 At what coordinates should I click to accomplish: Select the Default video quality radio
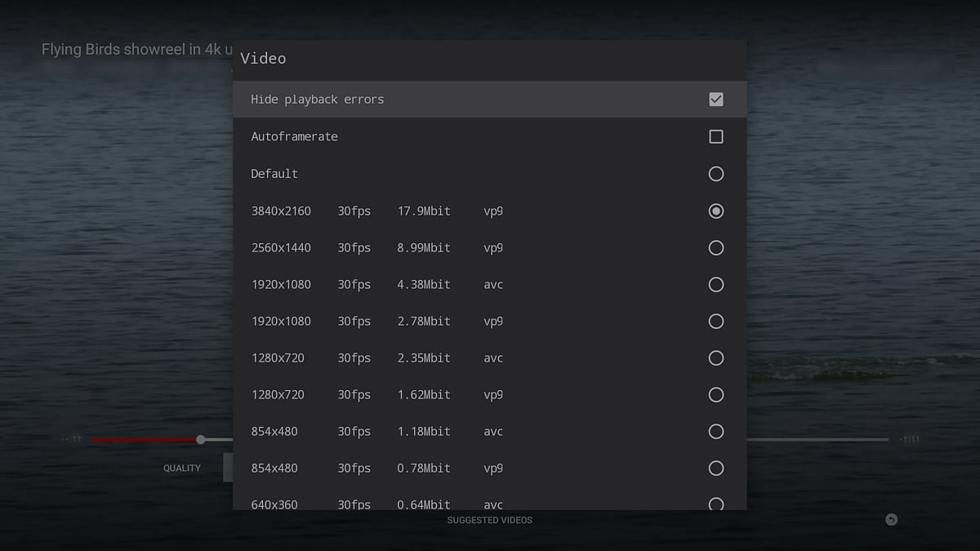click(716, 174)
